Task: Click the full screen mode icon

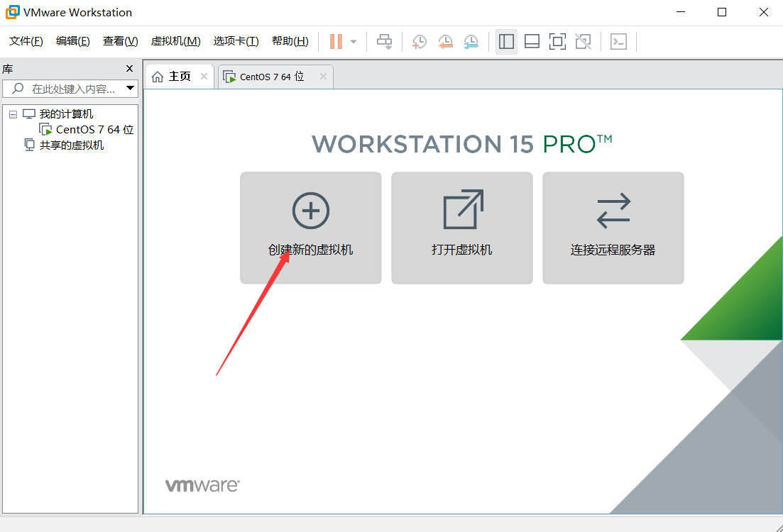Action: (557, 41)
